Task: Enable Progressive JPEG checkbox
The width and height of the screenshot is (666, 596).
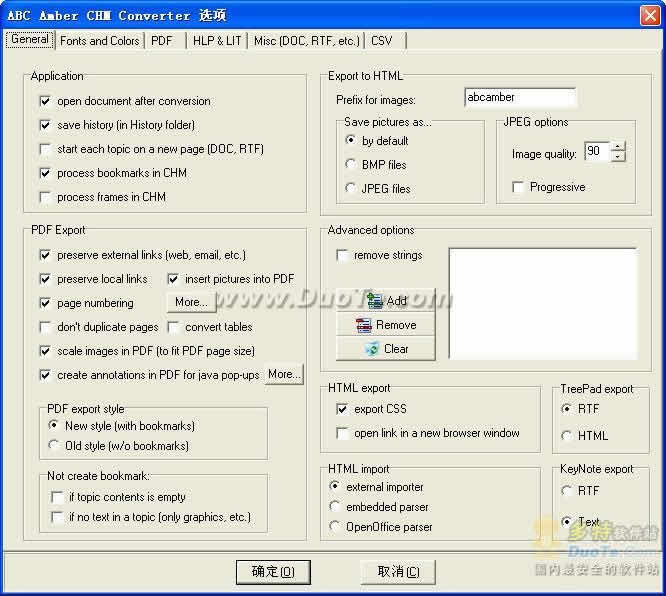Action: click(x=518, y=187)
